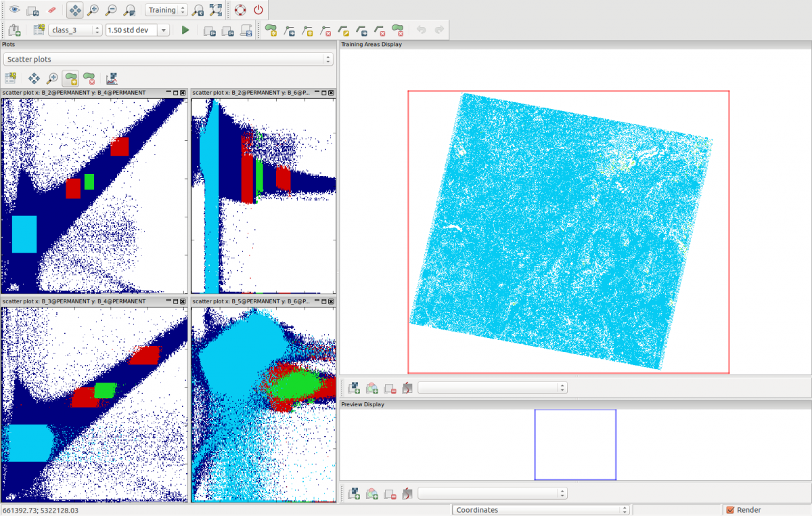The height and width of the screenshot is (516, 812).
Task: Click the red power Quit icon
Action: (x=258, y=10)
